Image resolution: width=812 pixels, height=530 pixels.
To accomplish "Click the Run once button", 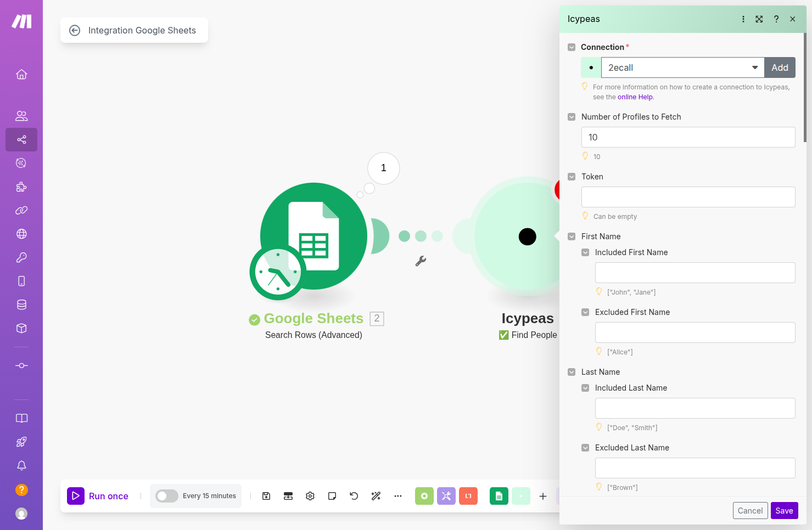I will tap(98, 496).
